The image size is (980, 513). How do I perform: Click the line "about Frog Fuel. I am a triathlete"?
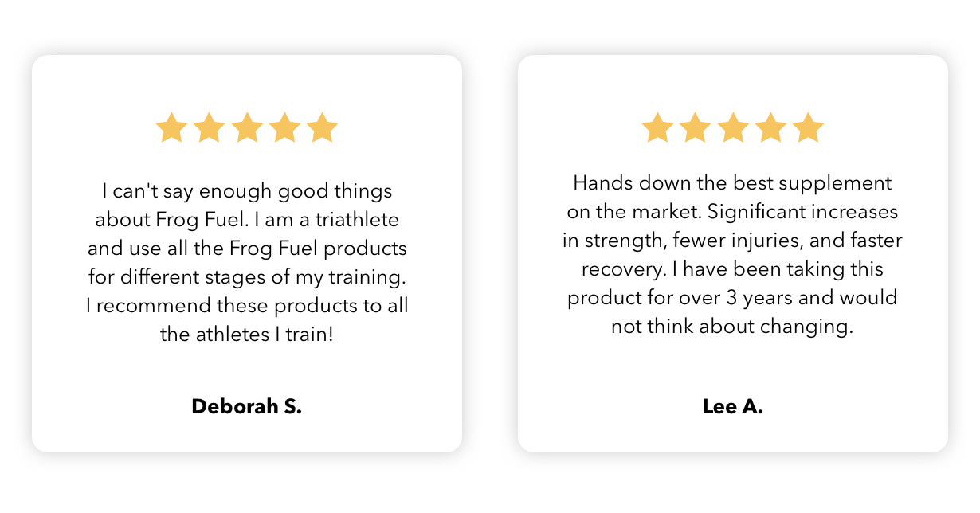click(x=247, y=220)
